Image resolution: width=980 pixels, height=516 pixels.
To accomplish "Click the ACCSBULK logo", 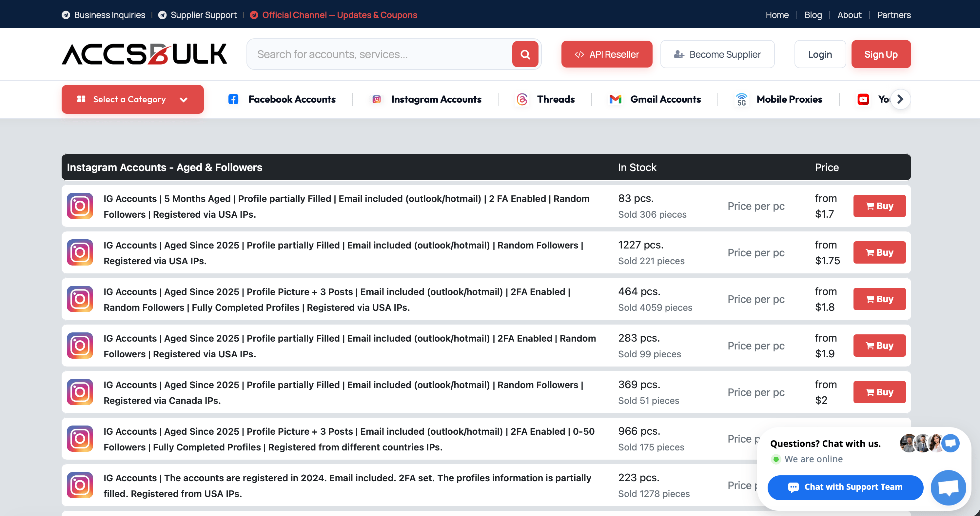I will (x=144, y=54).
